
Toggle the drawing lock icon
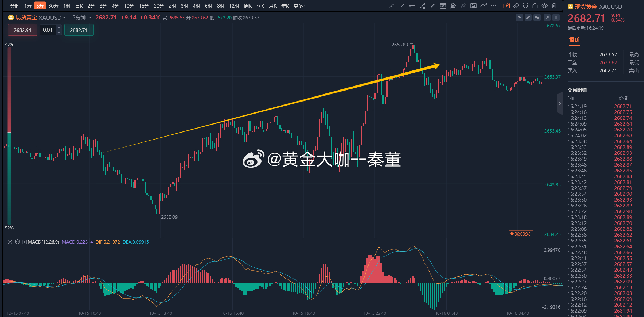click(535, 6)
